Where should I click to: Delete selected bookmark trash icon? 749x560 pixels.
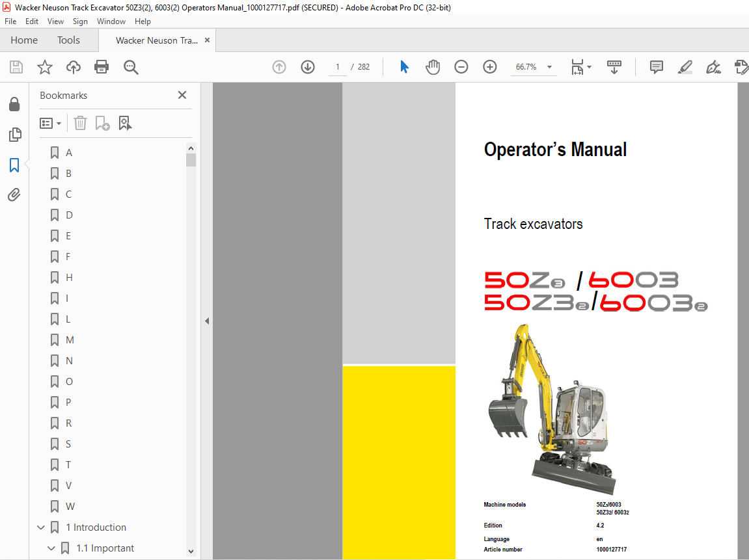[x=80, y=123]
